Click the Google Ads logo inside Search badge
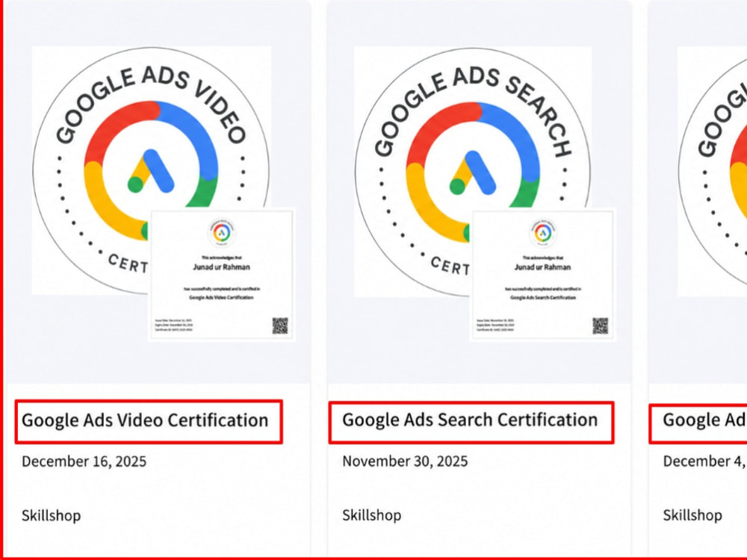This screenshot has width=747, height=560. [x=473, y=173]
